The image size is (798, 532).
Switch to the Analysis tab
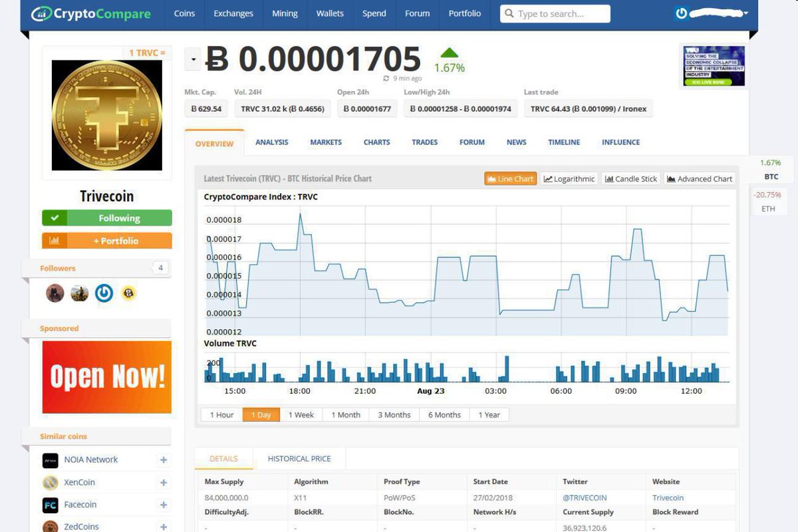[x=272, y=142]
